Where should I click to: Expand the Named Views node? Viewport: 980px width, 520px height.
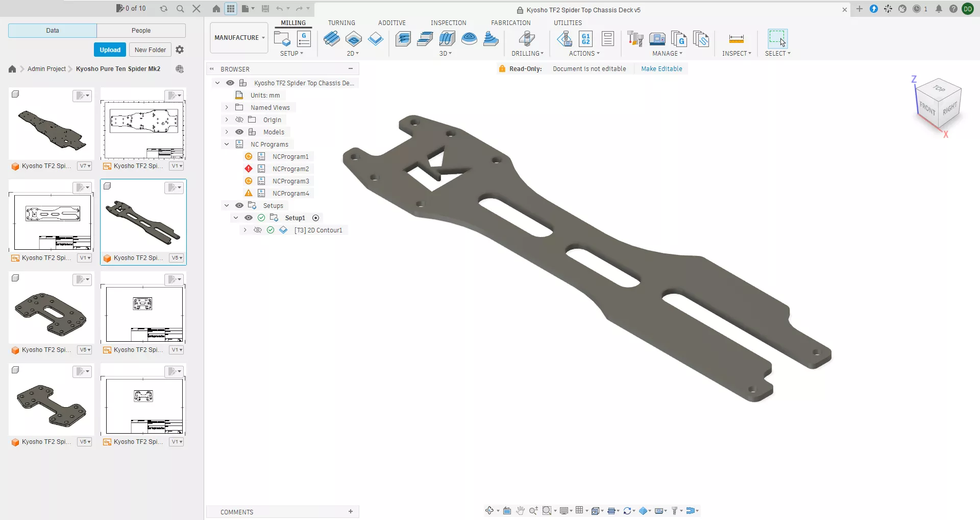227,107
